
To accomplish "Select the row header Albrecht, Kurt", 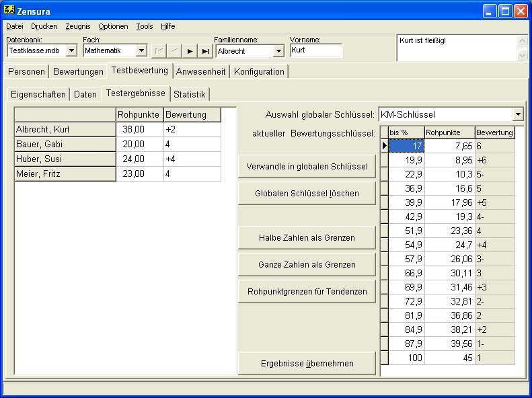I will 65,130.
